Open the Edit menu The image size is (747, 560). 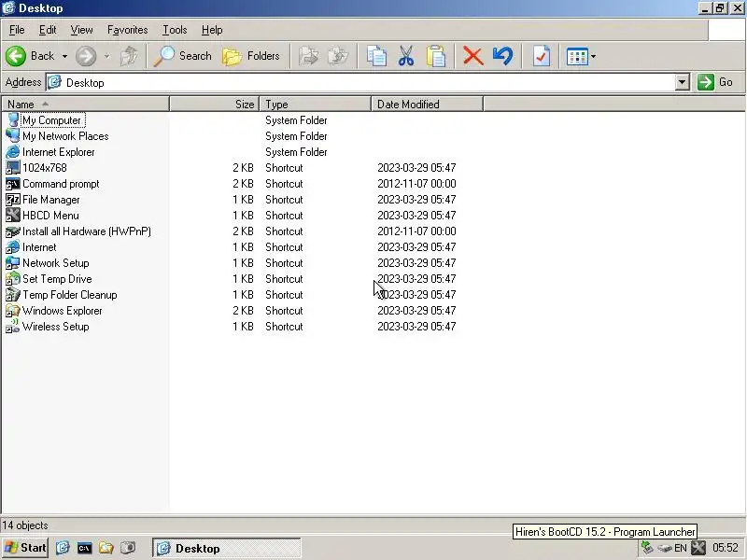tap(48, 30)
